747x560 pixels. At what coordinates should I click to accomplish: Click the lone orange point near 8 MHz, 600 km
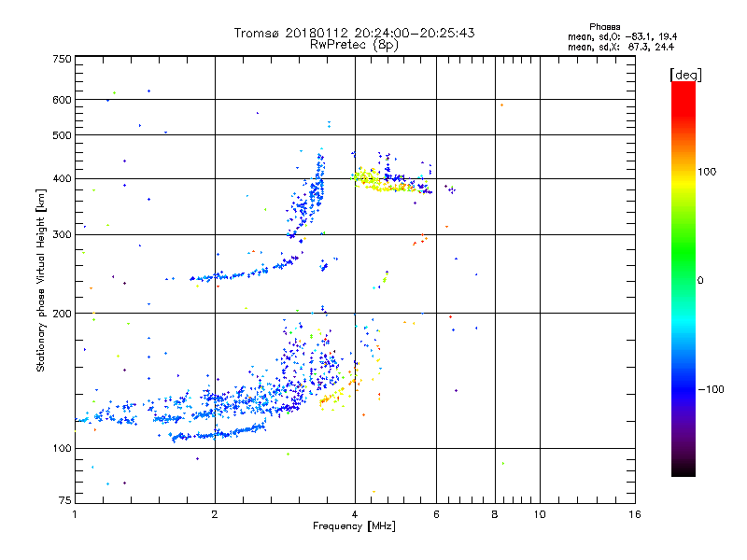(x=501, y=105)
